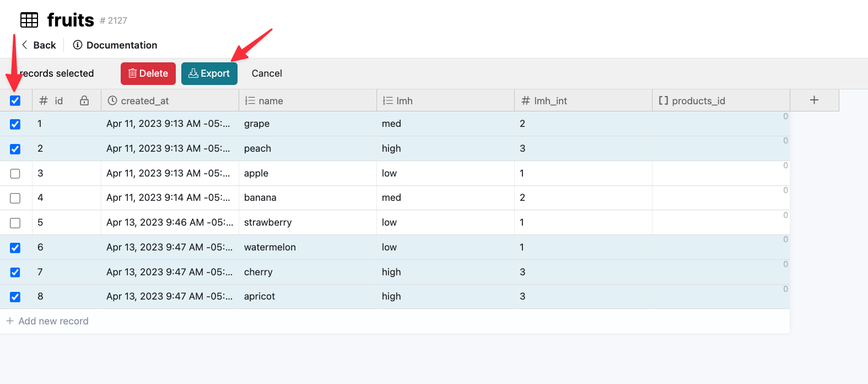The height and width of the screenshot is (384, 868).
Task: Click the lock icon in id column
Action: click(84, 100)
